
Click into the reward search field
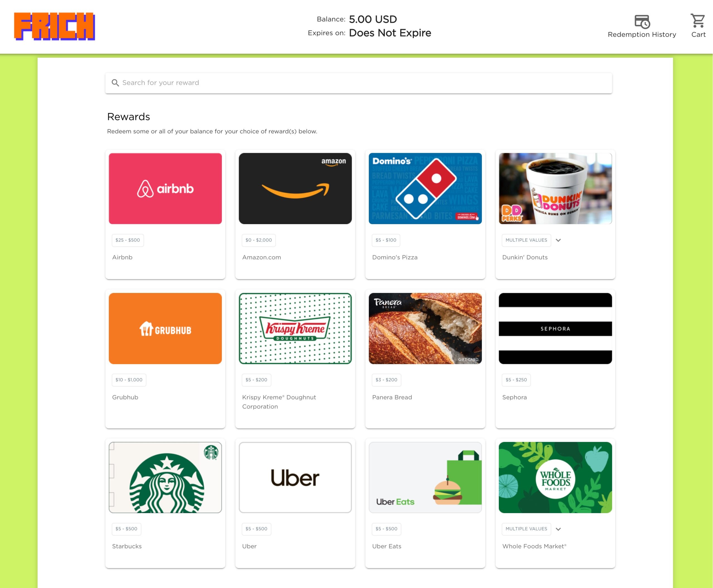(x=358, y=83)
